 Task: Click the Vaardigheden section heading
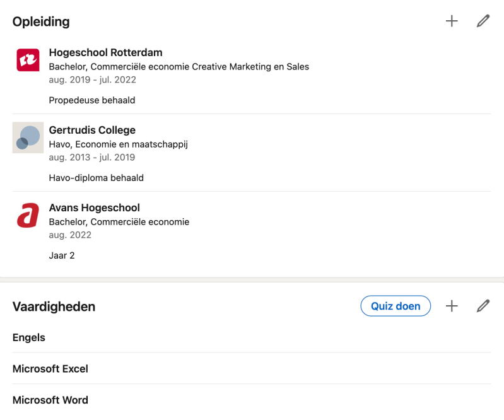click(54, 307)
